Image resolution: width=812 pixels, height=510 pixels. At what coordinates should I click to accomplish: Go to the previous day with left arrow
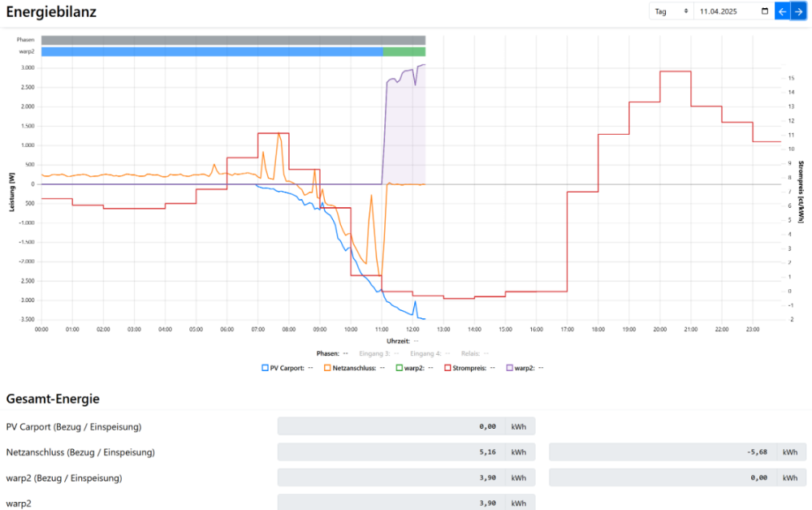click(783, 11)
